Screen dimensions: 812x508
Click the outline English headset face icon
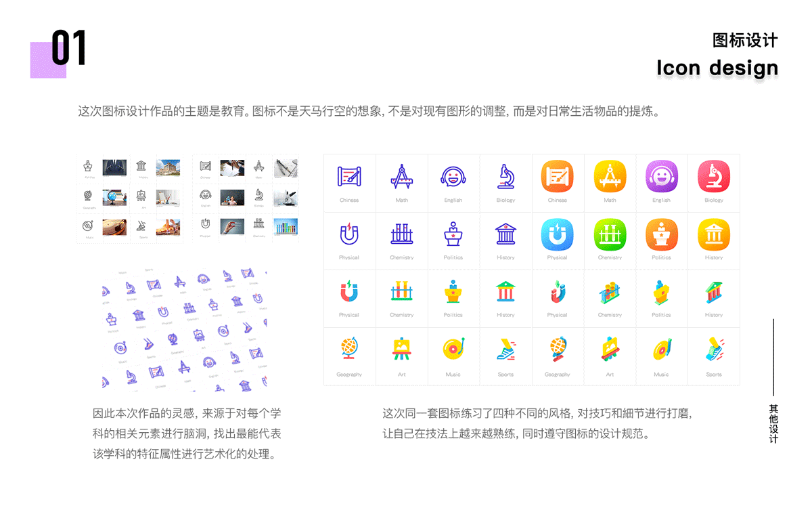coord(453,177)
